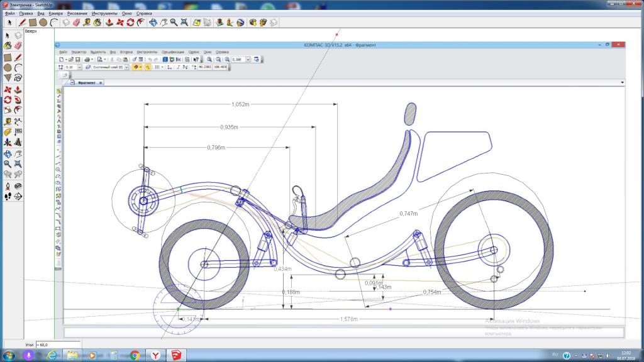Image resolution: width=644 pixels, height=362 pixels.
Task: Open the system layer combo box in KOMPAS
Action: (x=109, y=67)
